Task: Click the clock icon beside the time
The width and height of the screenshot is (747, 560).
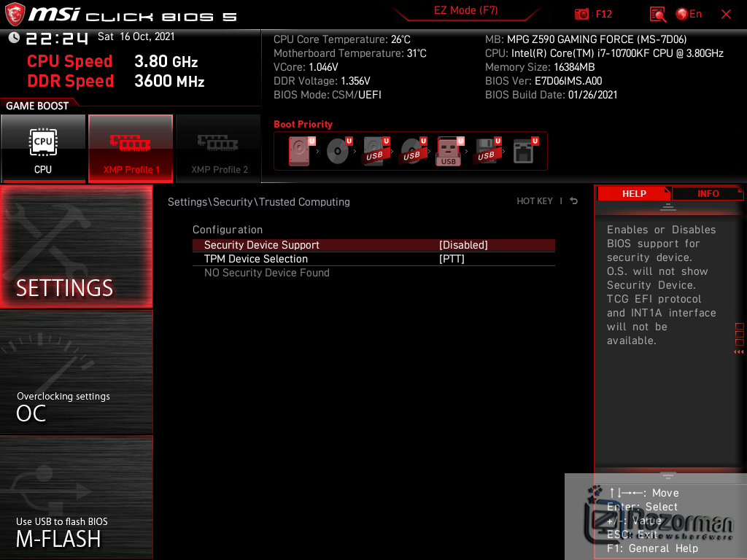Action: click(x=14, y=38)
